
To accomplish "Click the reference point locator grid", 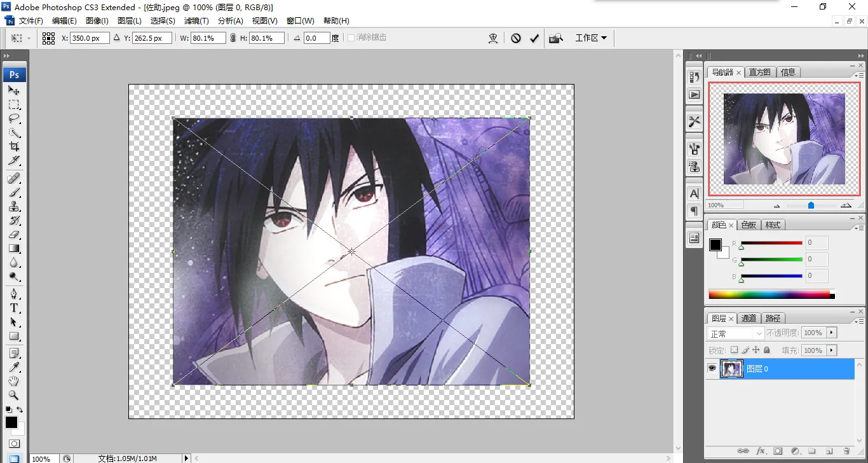I will click(49, 38).
